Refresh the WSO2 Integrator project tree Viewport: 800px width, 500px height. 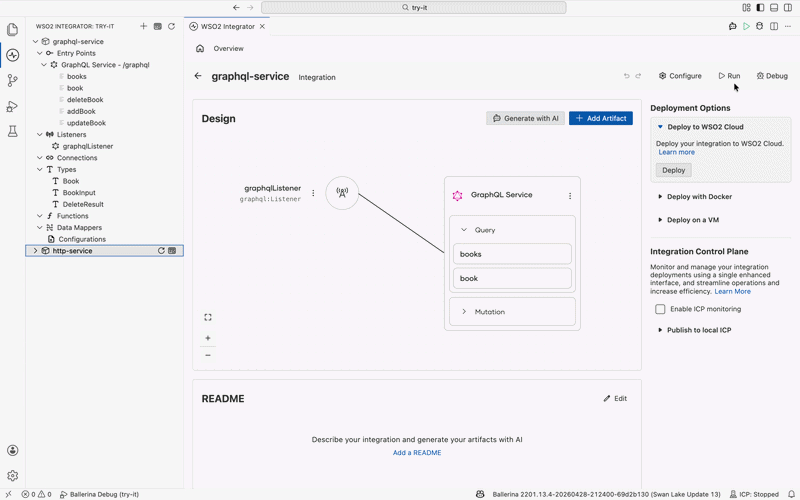click(171, 26)
